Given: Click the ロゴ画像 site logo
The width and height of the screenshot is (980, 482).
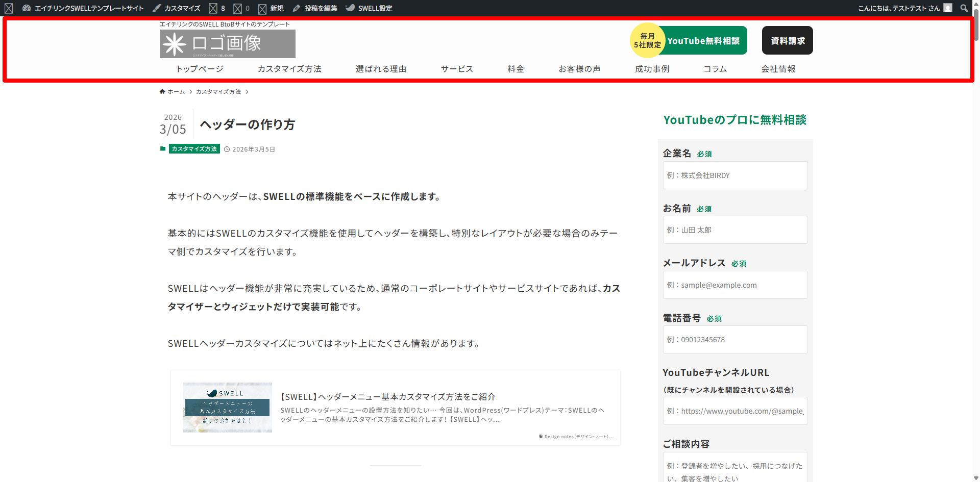Looking at the screenshot, I should tap(227, 44).
